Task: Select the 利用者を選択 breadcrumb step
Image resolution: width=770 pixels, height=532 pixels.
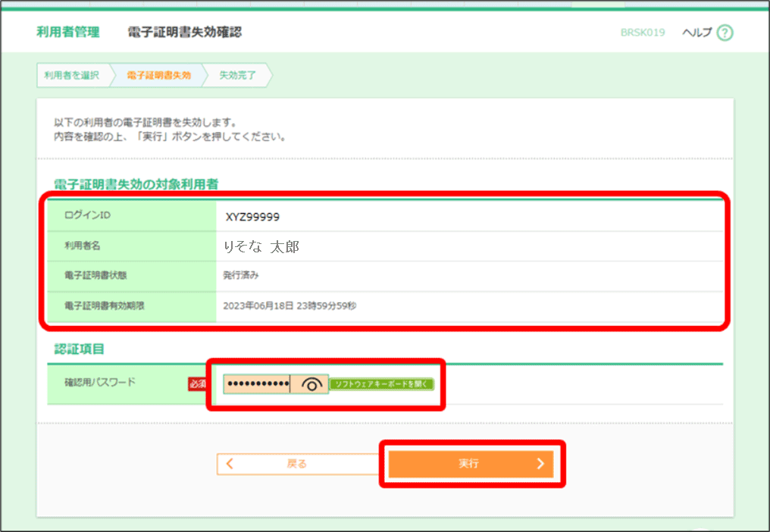Action: (74, 75)
